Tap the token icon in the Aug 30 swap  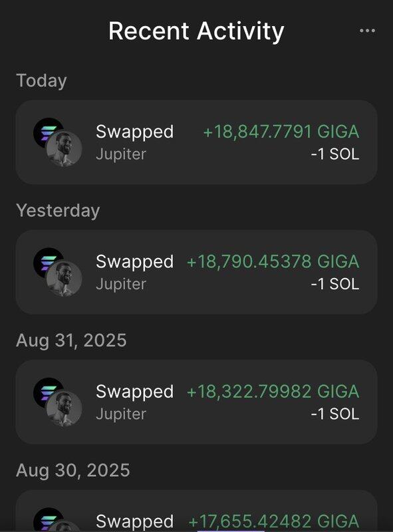[58, 519]
